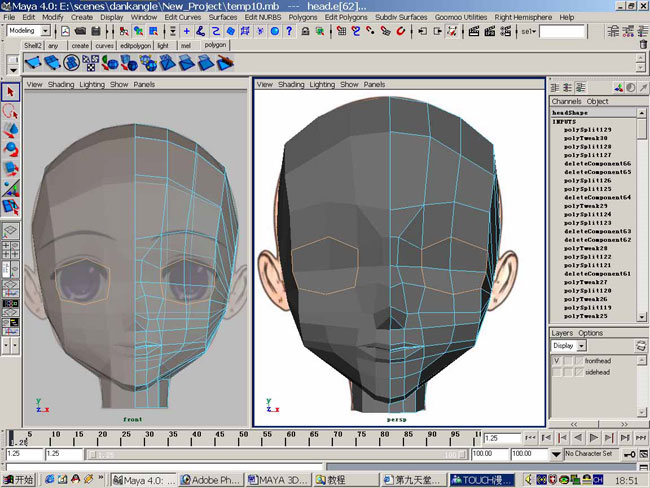Click the last shelf icon with brush
The width and height of the screenshot is (650, 488).
(225, 63)
